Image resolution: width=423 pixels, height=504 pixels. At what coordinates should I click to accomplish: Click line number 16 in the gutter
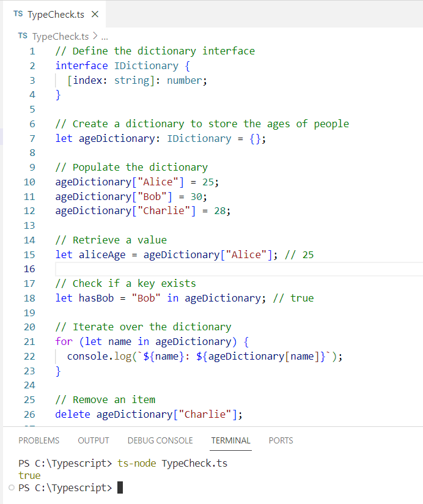click(x=29, y=269)
